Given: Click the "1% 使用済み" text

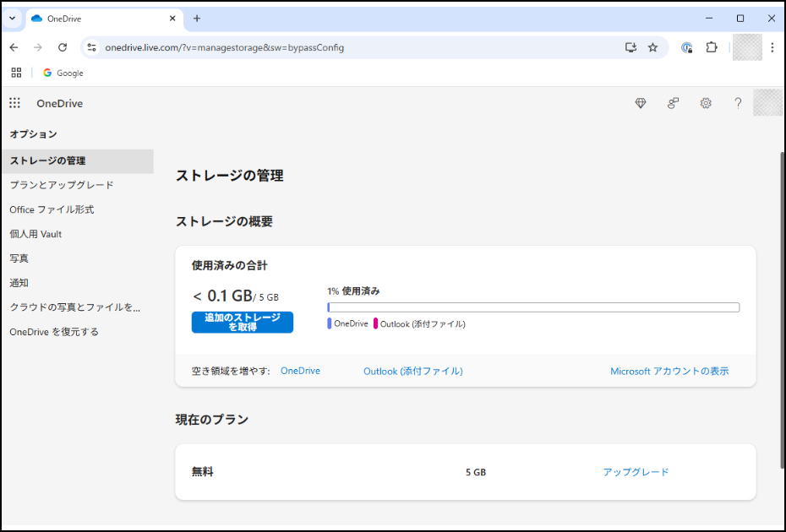Looking at the screenshot, I should [353, 291].
